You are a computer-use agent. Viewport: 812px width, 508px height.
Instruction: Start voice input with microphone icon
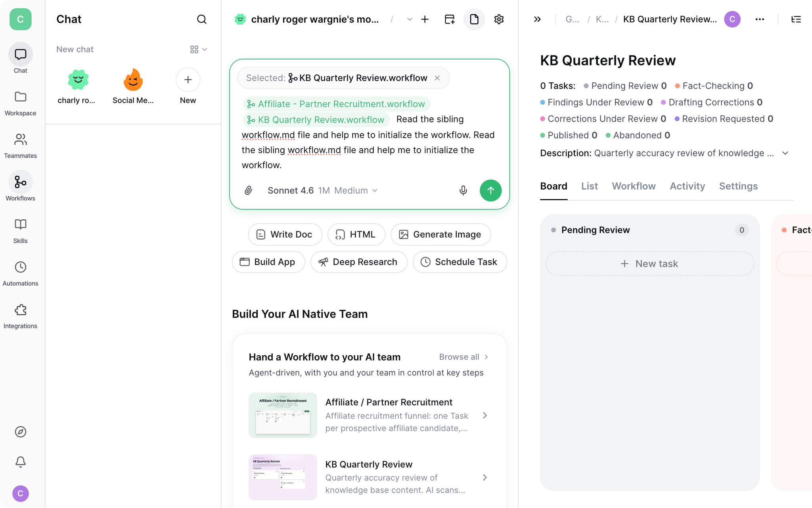pyautogui.click(x=463, y=190)
